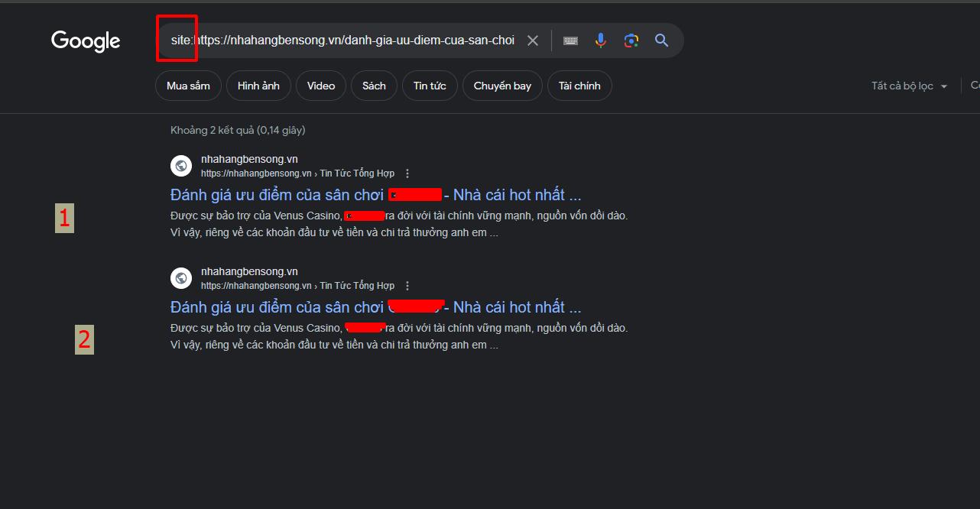Open Google Lens image search
The height and width of the screenshot is (509, 980).
631,41
